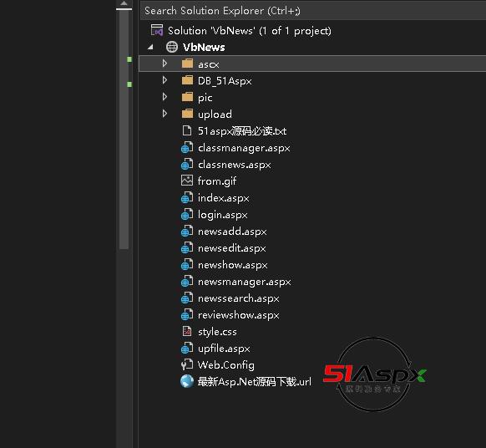Expand the ascx folder

(165, 64)
